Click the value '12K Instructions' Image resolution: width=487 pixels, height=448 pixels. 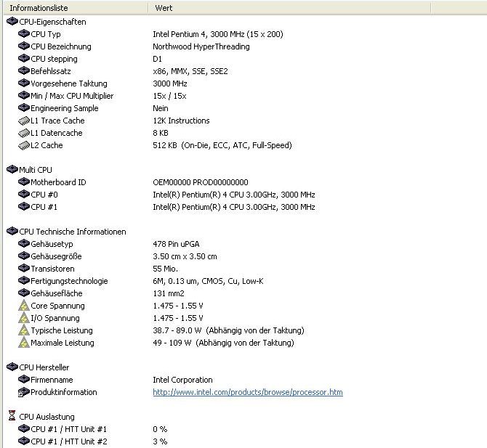pyautogui.click(x=182, y=121)
